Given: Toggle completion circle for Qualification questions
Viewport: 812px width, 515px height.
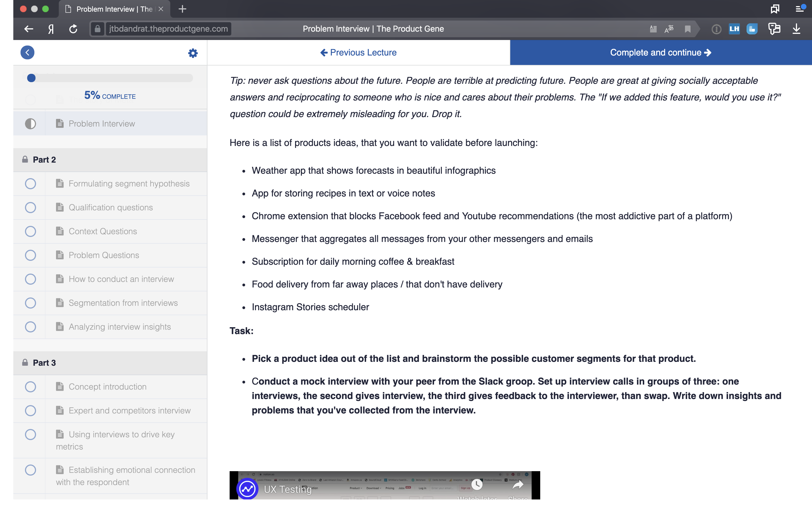Looking at the screenshot, I should coord(30,208).
